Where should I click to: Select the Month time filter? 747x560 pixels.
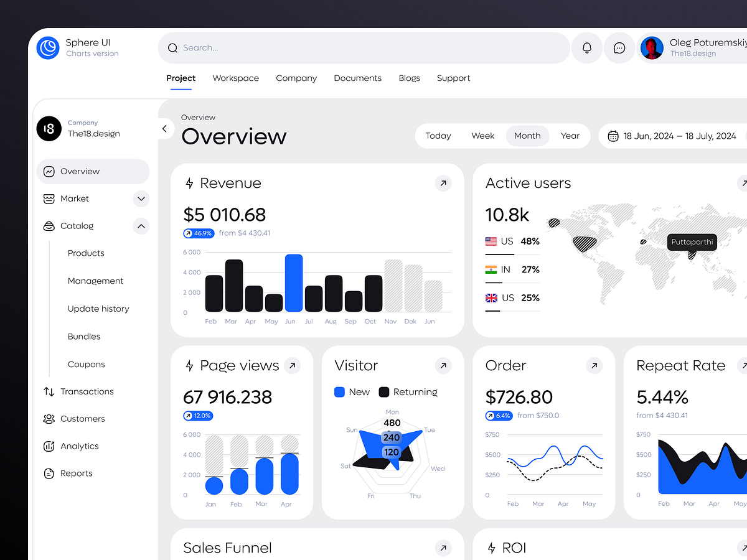(x=527, y=136)
